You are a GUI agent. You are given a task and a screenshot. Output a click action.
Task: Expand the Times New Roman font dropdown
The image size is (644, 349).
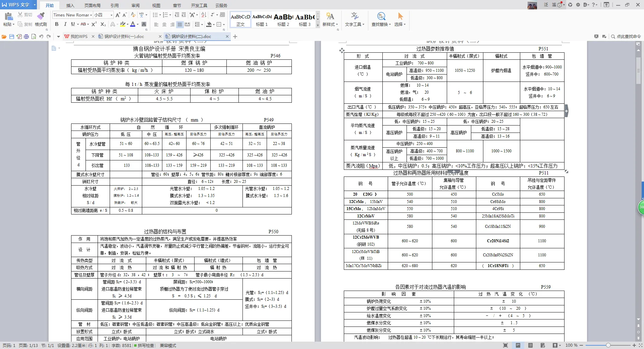click(x=91, y=15)
